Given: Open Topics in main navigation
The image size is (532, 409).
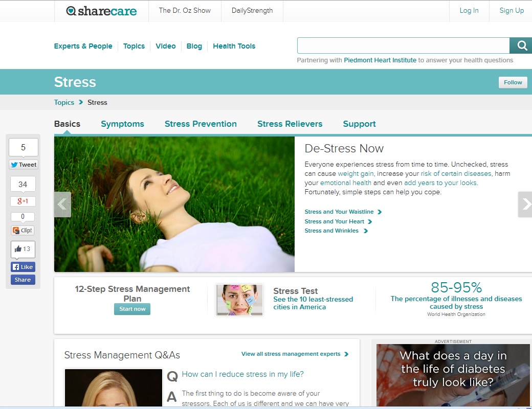Looking at the screenshot, I should pos(134,46).
